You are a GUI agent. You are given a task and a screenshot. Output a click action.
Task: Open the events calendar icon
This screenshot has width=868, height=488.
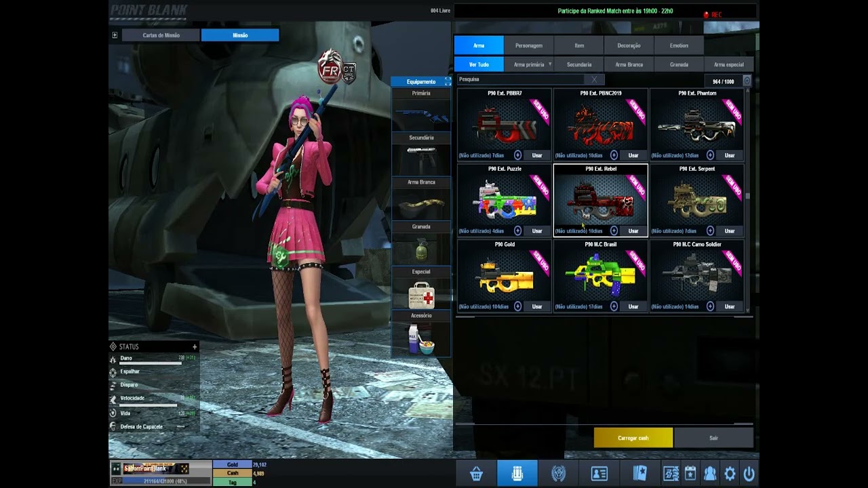point(690,474)
